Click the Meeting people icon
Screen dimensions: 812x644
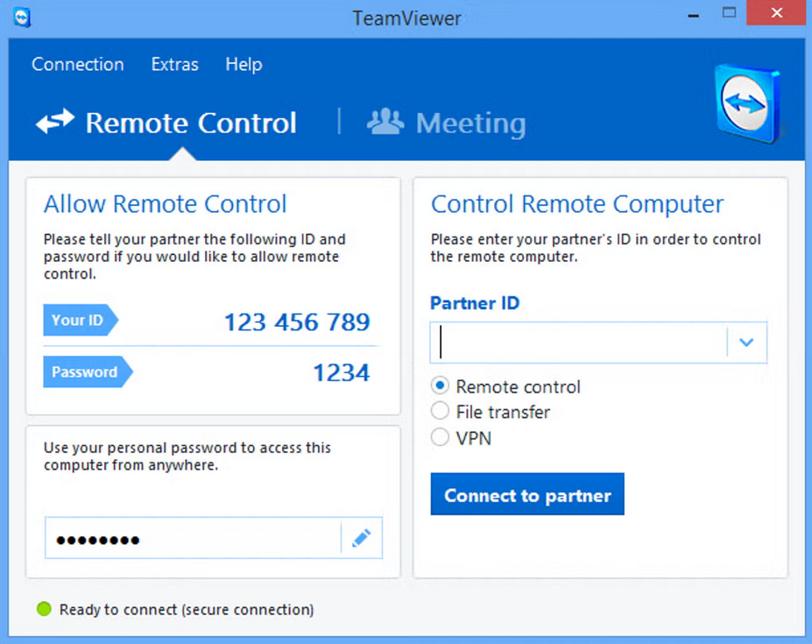385,121
